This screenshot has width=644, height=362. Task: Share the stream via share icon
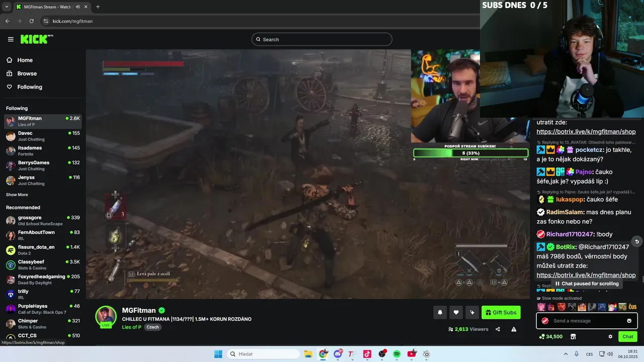tap(498, 329)
